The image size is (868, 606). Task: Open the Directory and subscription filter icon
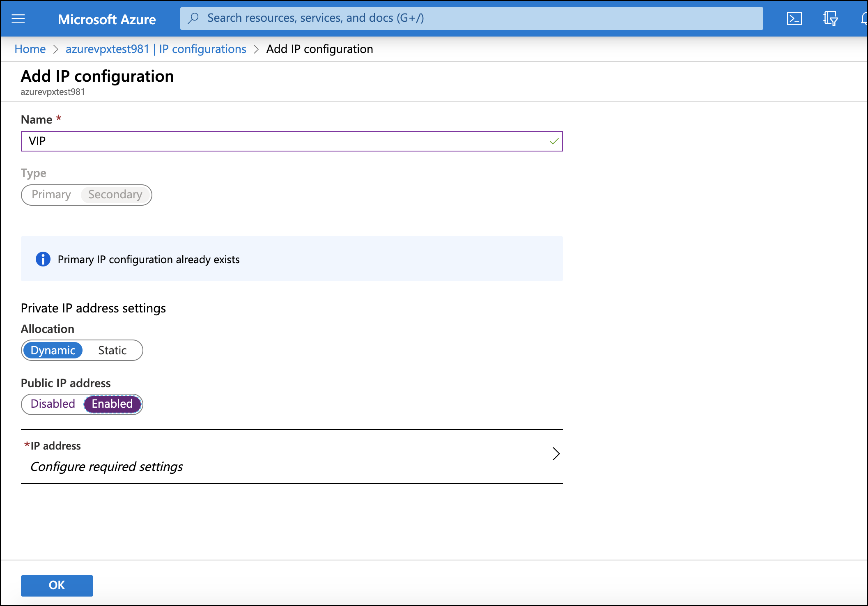click(830, 18)
